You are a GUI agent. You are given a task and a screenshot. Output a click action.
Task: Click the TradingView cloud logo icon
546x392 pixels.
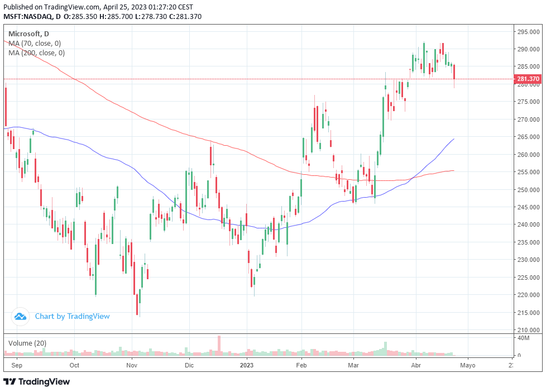20,317
